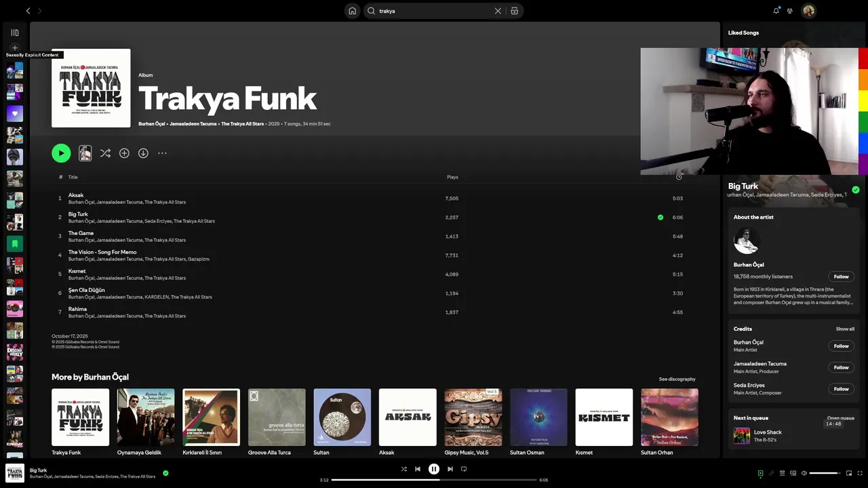Open Gipsy Music, Vol.5 album card
868x488 pixels.
[473, 422]
